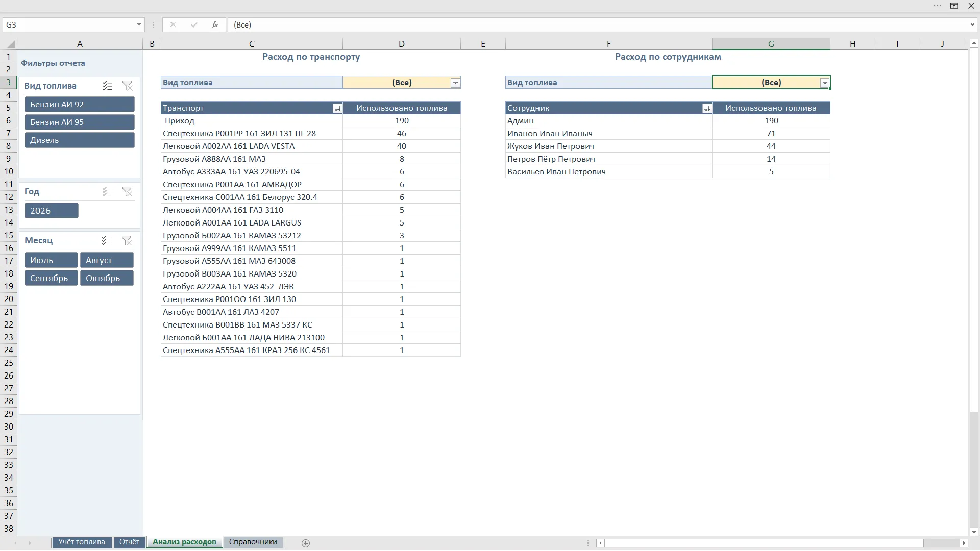
Task: Switch to Справочники sheet tab
Action: 253,542
